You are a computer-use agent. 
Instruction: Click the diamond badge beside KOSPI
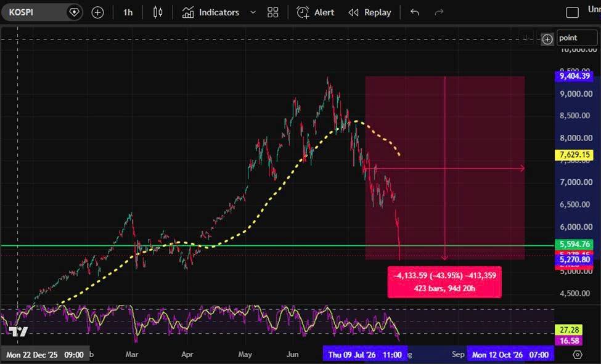pyautogui.click(x=73, y=13)
